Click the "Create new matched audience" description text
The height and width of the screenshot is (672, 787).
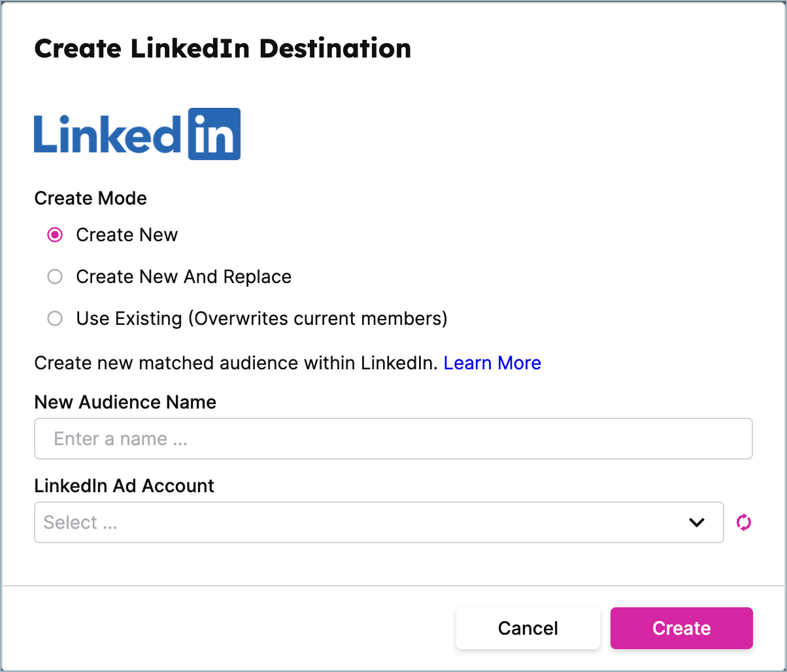tap(235, 363)
